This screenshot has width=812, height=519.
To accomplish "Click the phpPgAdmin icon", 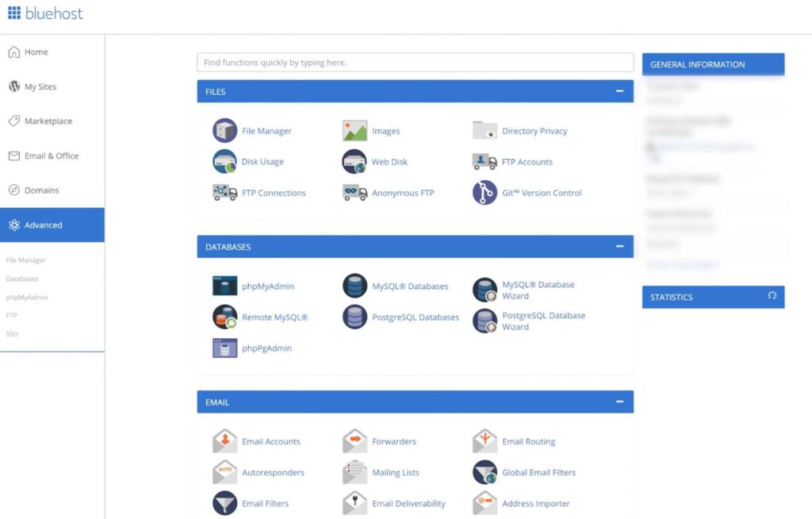I will pos(224,348).
